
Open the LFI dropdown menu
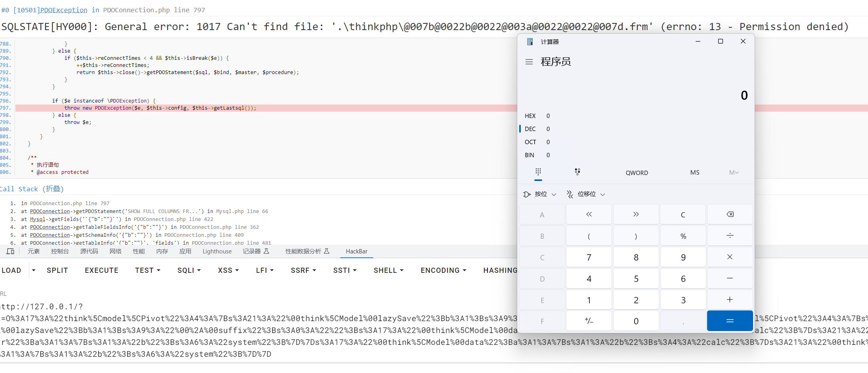[265, 270]
